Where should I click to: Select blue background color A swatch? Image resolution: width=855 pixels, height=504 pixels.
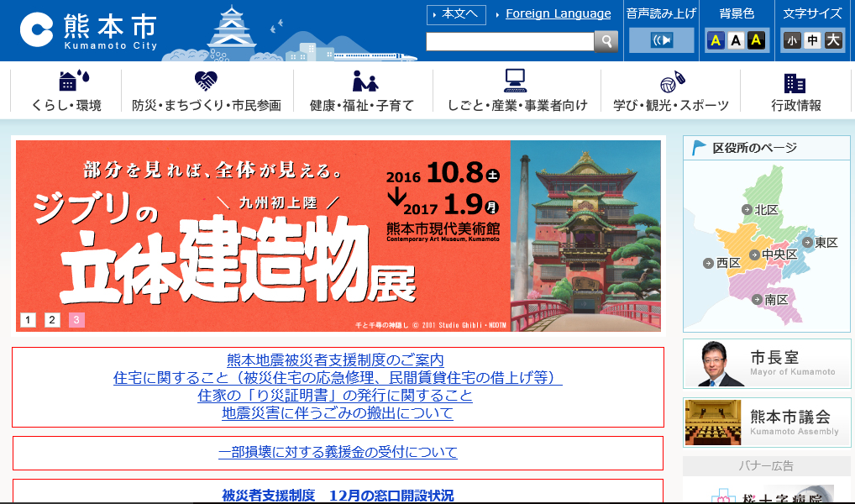coord(716,40)
